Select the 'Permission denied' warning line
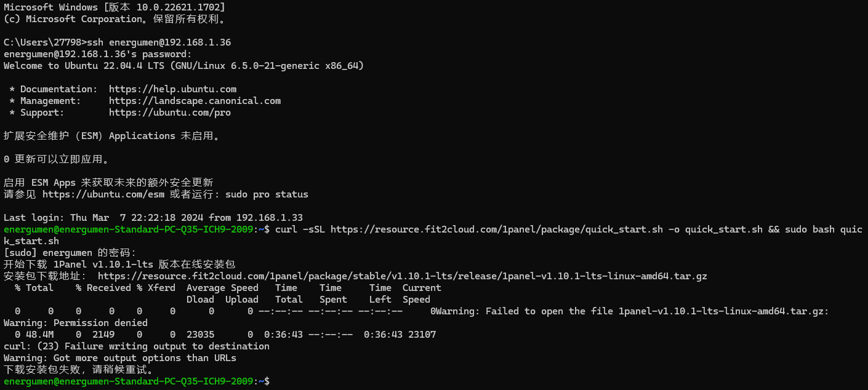The width and height of the screenshot is (868, 390). pos(76,323)
